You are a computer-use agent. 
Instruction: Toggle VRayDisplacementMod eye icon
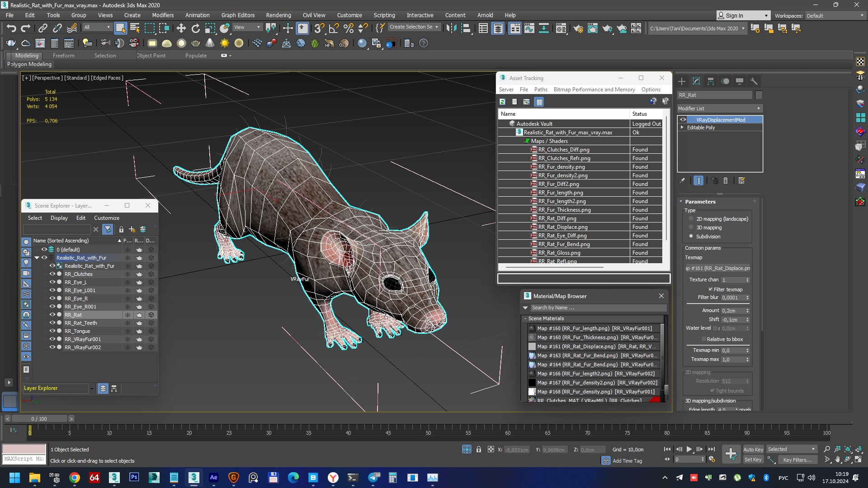[x=683, y=120]
